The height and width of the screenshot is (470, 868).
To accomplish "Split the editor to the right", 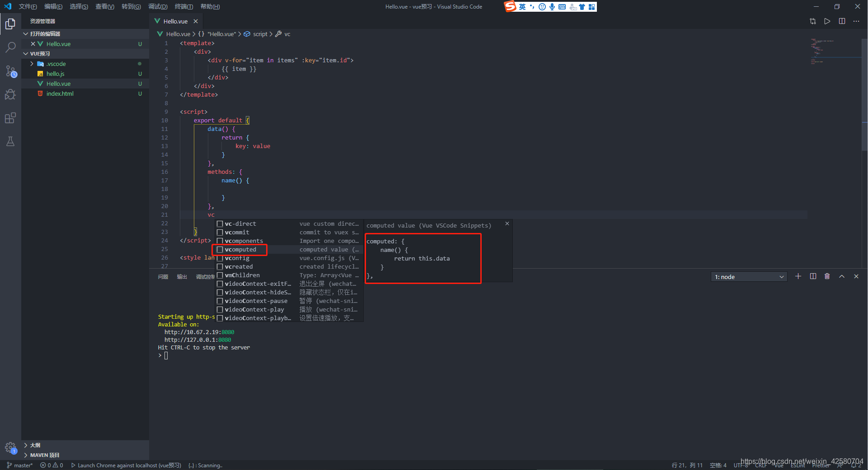I will tap(842, 21).
